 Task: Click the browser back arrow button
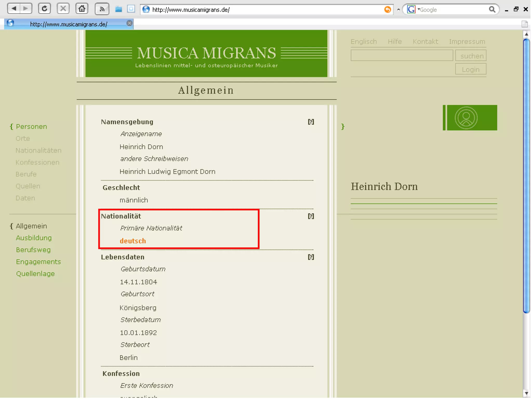click(x=14, y=9)
